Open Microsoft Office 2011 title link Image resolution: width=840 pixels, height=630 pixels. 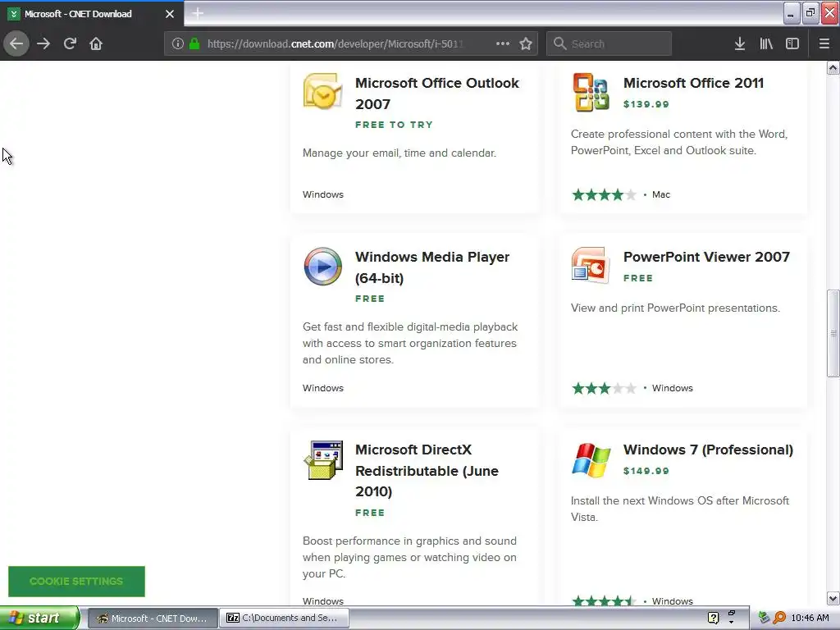[x=693, y=83]
